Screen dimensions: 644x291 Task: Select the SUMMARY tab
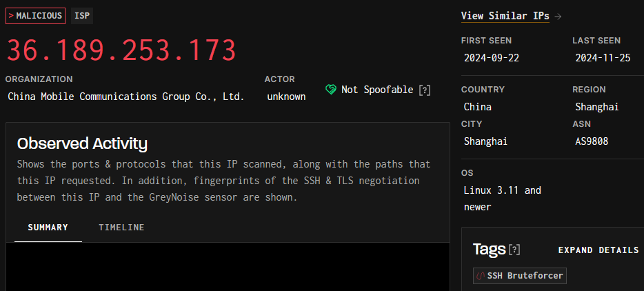click(x=48, y=228)
